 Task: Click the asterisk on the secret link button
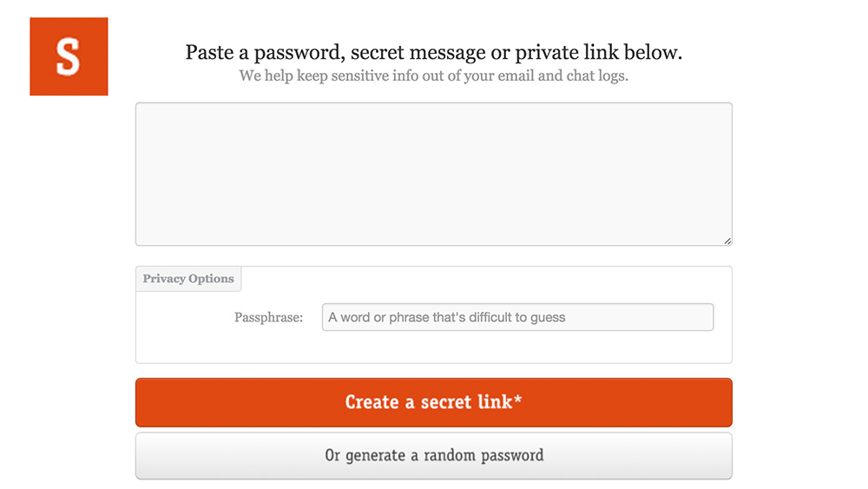[518, 400]
